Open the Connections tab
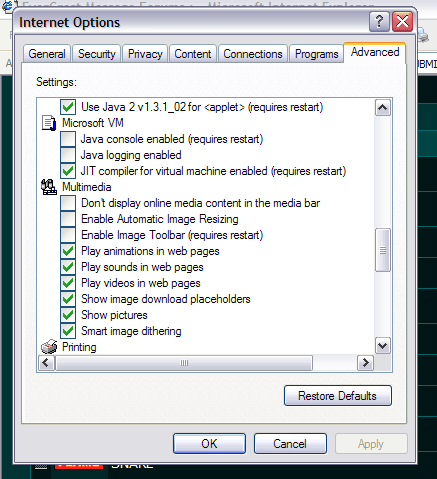437x479 pixels. tap(253, 54)
